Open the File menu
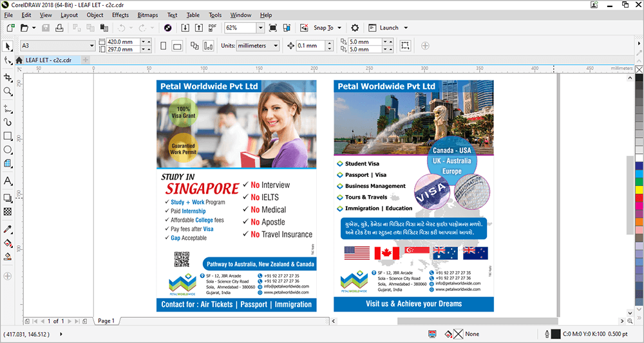644x343 pixels. click(8, 15)
